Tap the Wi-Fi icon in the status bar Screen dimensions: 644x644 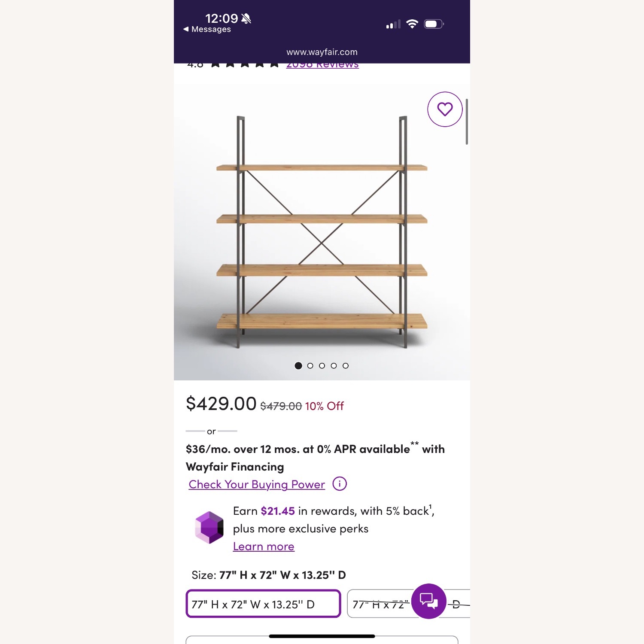pos(413,24)
